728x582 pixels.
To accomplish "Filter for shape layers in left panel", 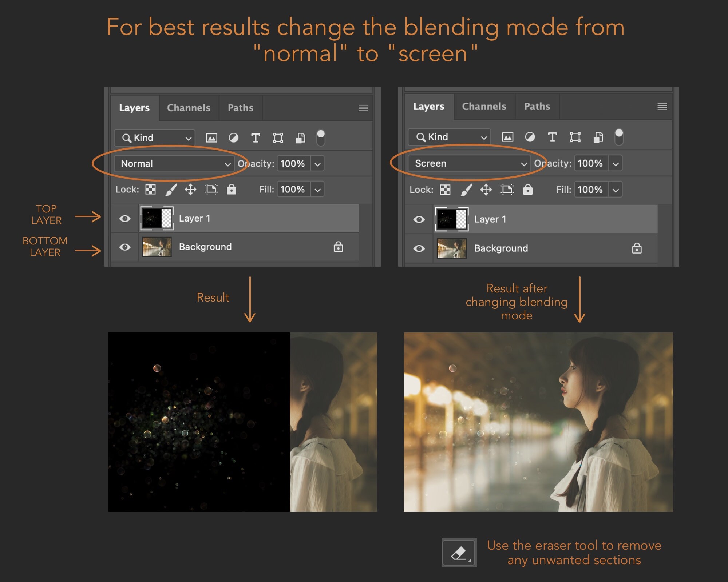I will 278,137.
